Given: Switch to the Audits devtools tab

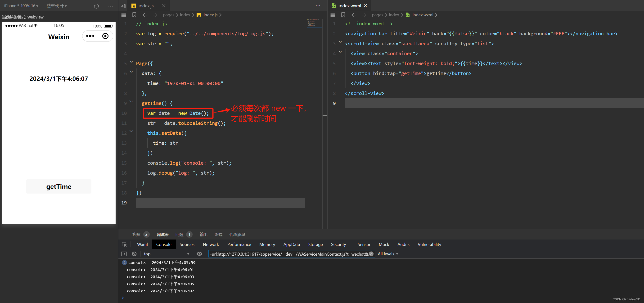Looking at the screenshot, I should [x=403, y=244].
